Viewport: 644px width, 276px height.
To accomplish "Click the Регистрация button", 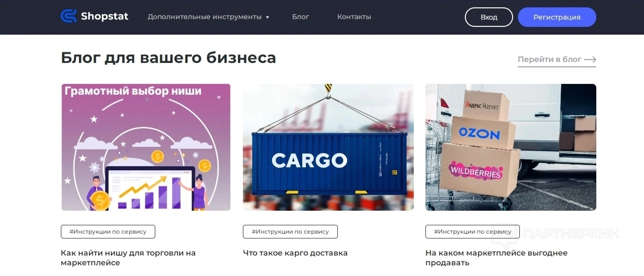I will coord(557,17).
